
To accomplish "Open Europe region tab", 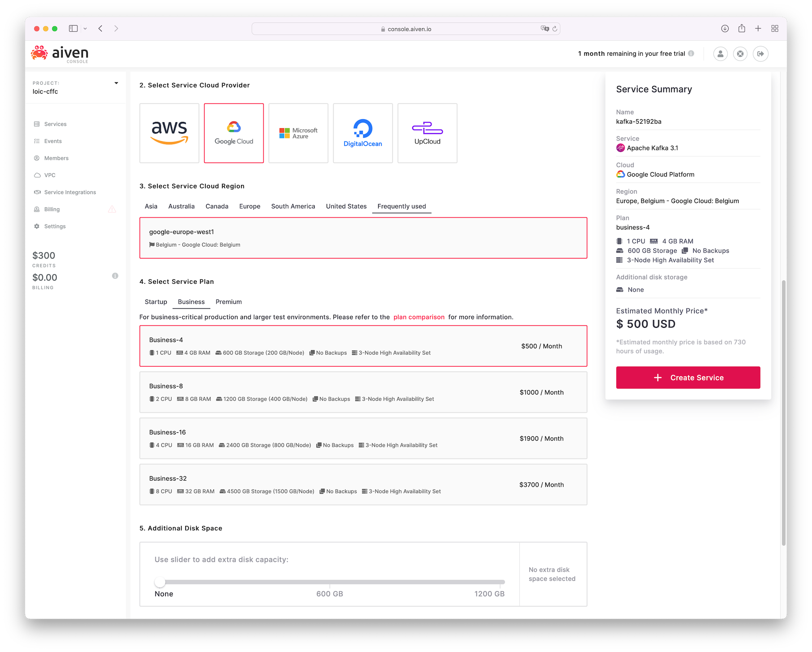I will pyautogui.click(x=250, y=206).
